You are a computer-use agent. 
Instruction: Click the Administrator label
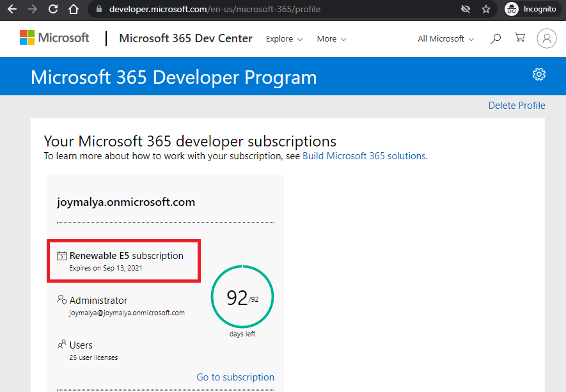click(98, 301)
